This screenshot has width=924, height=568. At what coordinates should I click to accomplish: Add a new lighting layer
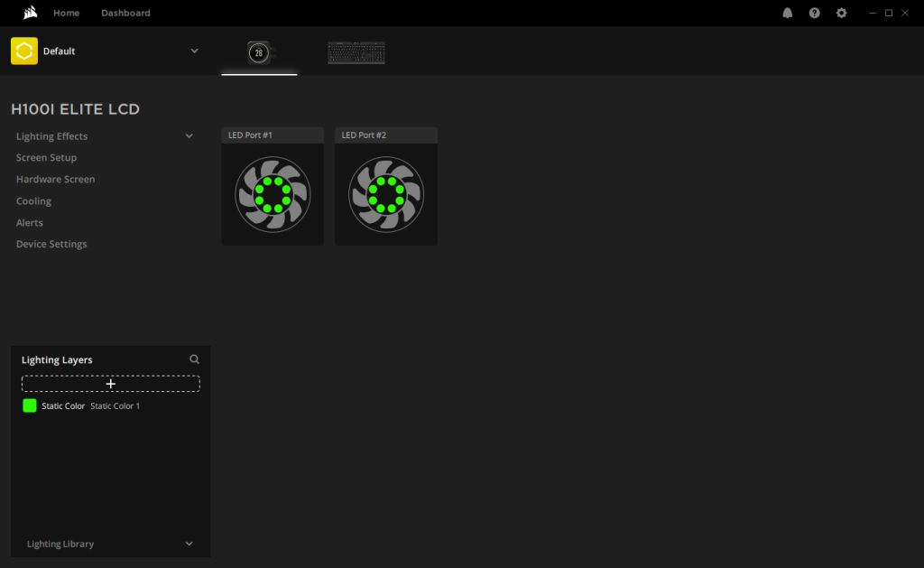111,384
